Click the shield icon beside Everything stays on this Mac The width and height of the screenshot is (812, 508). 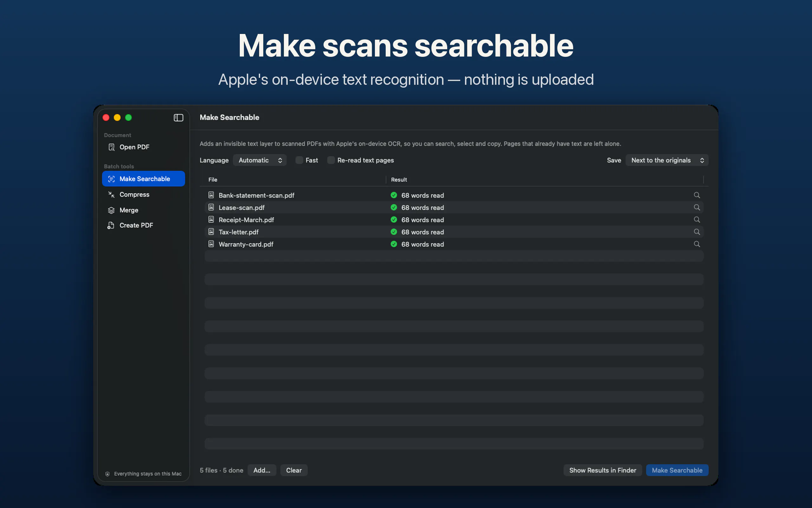[108, 474]
